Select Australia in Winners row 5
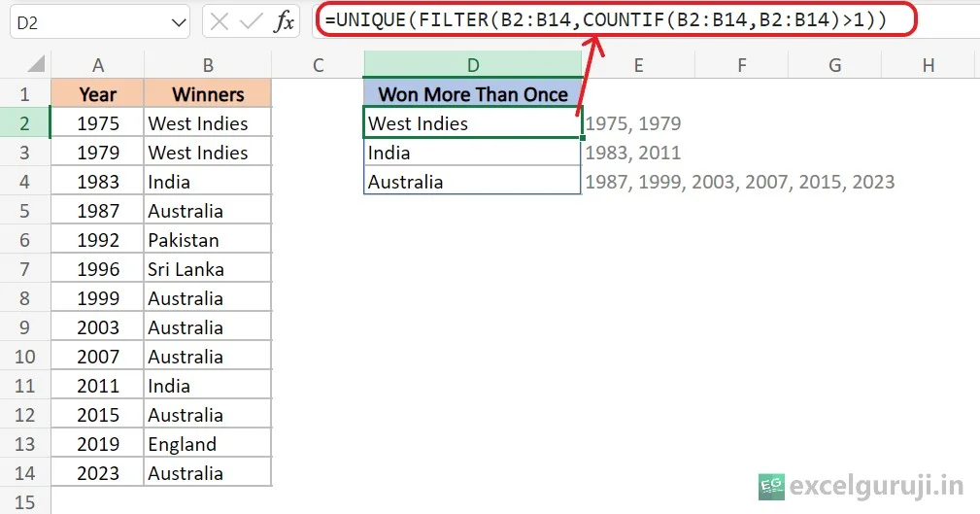This screenshot has width=980, height=514. coord(208,211)
